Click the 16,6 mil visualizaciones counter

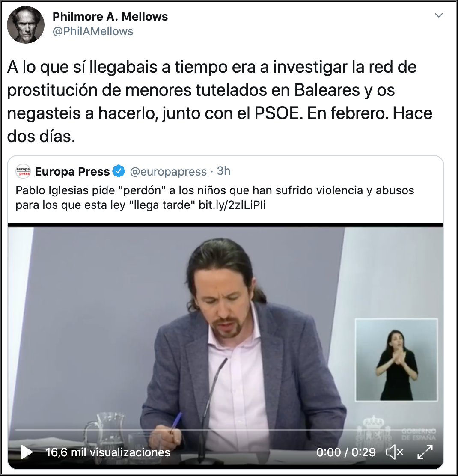(108, 452)
